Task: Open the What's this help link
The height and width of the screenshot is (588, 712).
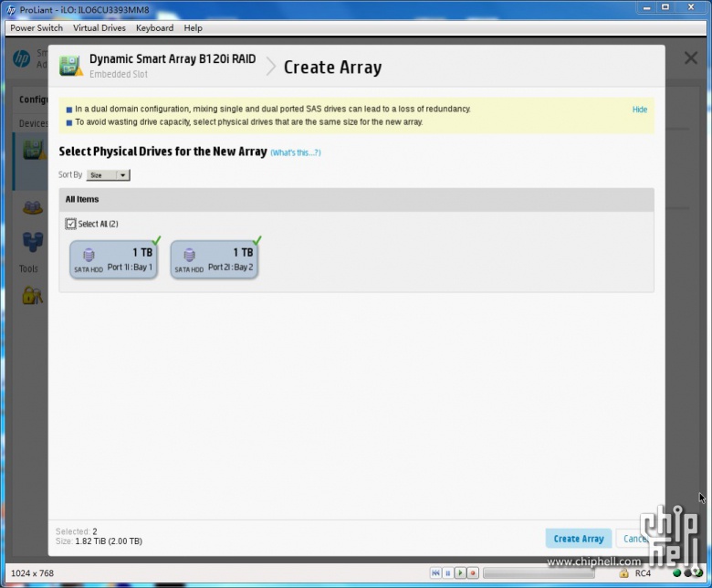Action: [296, 152]
